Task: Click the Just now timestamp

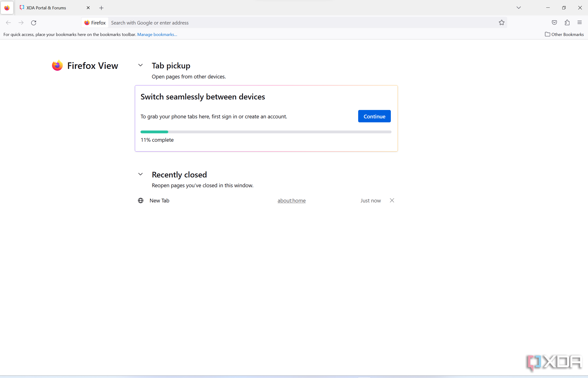Action: (x=370, y=201)
